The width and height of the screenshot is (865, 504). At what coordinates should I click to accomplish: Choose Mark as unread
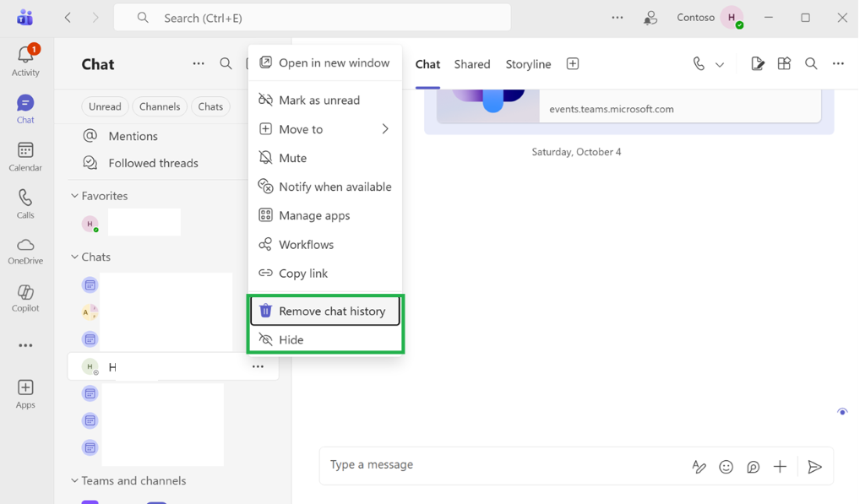point(325,100)
